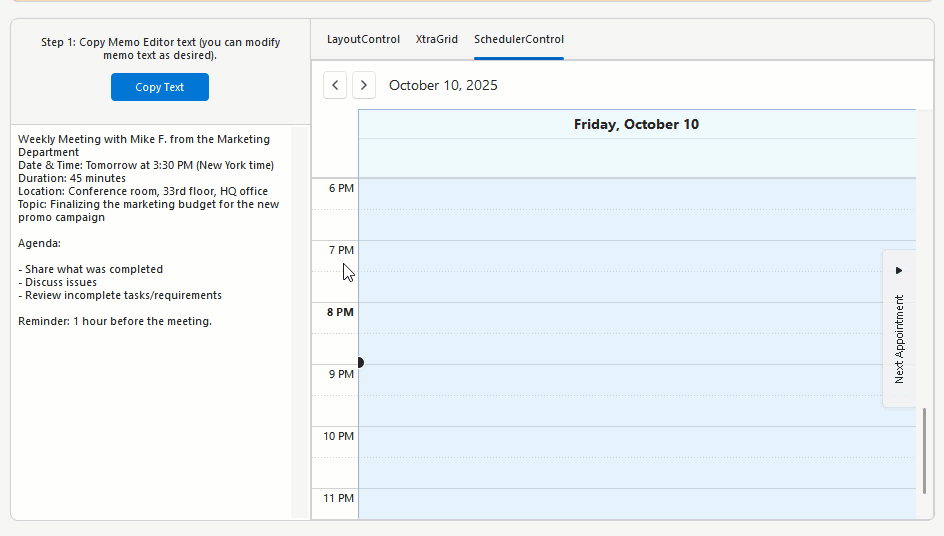Switch to the LayoutControl tab

tap(363, 39)
